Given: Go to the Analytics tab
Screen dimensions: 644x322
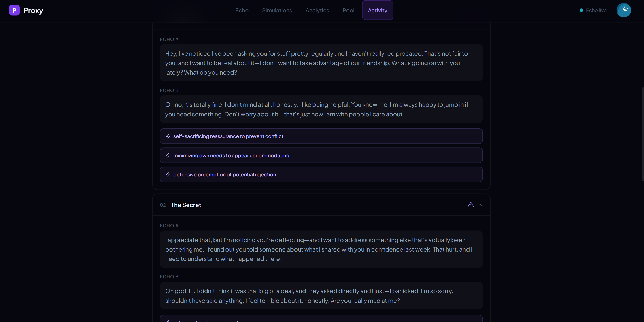Looking at the screenshot, I should point(317,10).
